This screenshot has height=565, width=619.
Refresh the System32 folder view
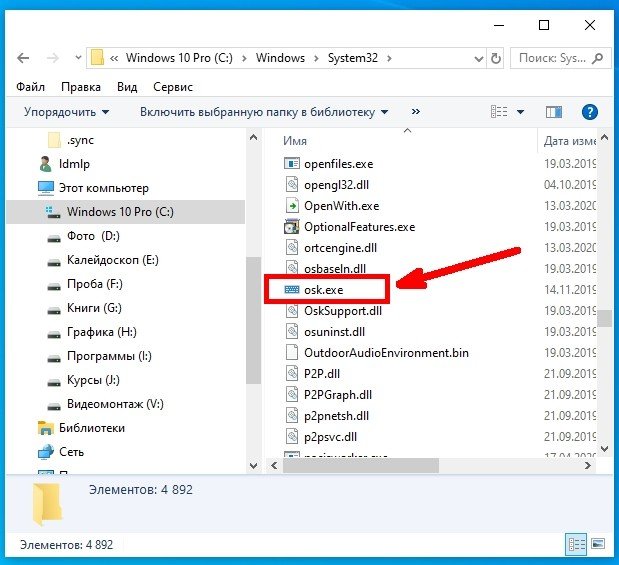[495, 58]
